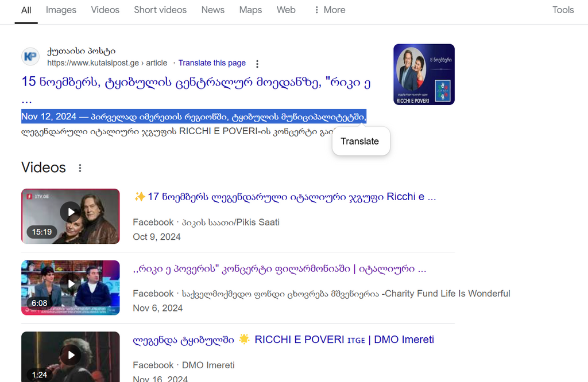Screen dimensions: 588x382
Task: Open the Pikis Saati video title link
Action: tap(285, 197)
